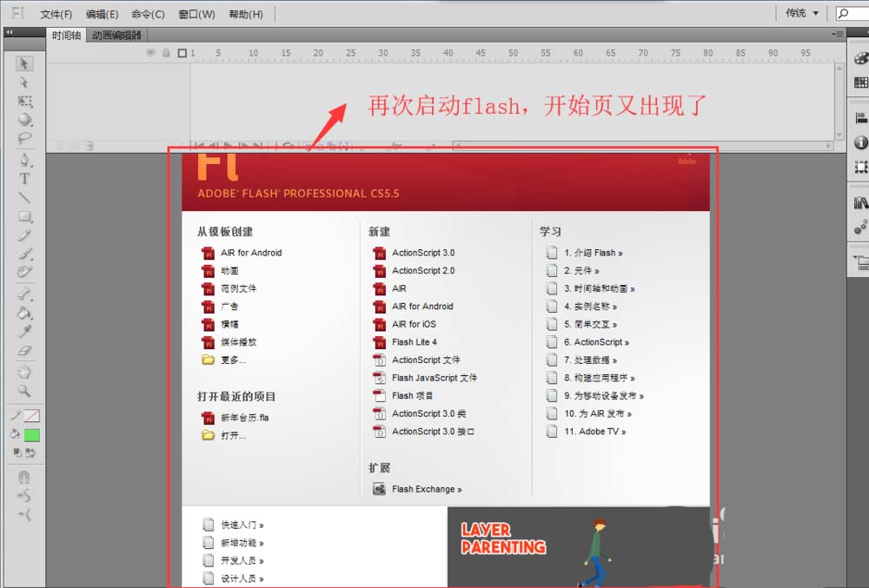
Task: Open the Library panel icon
Action: click(860, 202)
